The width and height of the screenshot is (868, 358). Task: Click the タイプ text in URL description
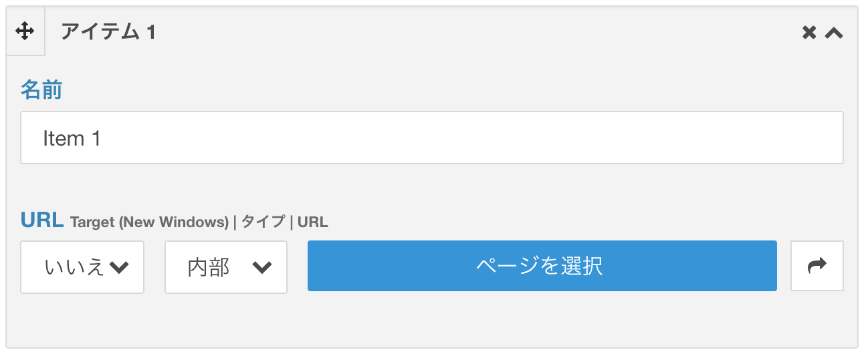tap(263, 222)
